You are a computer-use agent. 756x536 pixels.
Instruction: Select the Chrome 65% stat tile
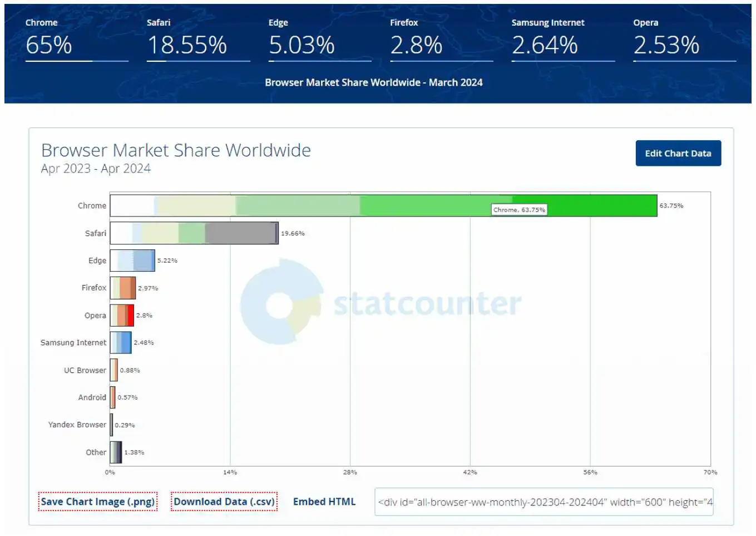tap(76, 39)
